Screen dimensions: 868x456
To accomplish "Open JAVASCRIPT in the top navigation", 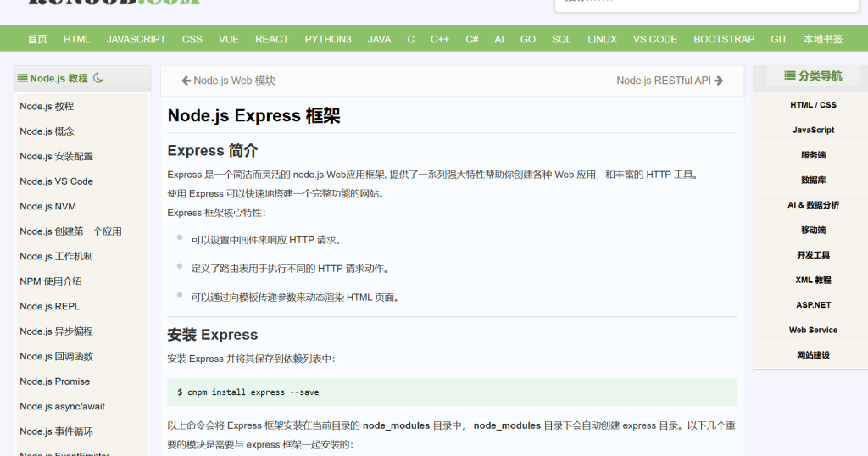I will pos(136,39).
